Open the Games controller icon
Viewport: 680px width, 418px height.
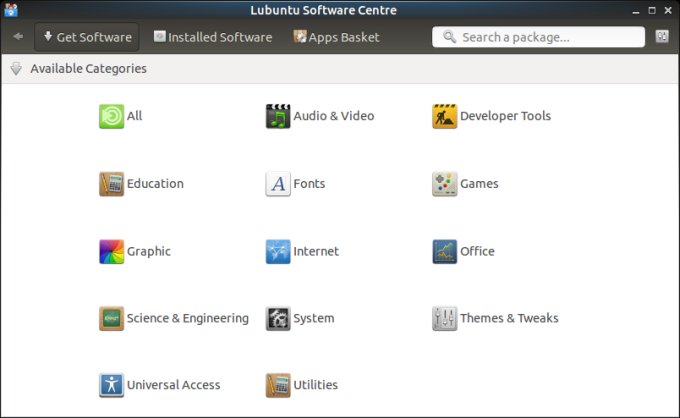[445, 184]
